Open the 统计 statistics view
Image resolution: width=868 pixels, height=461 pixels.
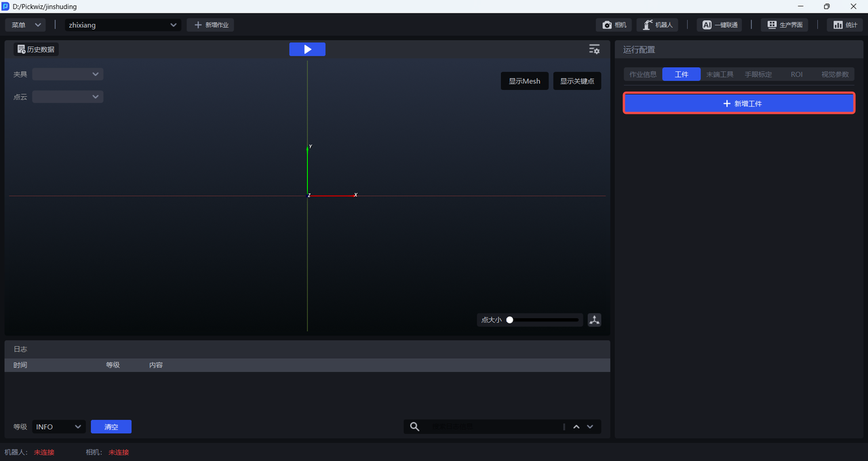(x=844, y=25)
